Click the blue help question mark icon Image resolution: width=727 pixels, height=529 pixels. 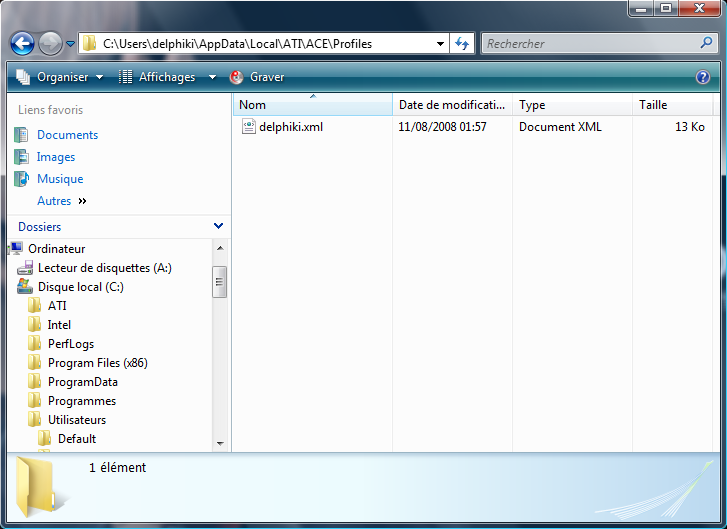tap(703, 77)
